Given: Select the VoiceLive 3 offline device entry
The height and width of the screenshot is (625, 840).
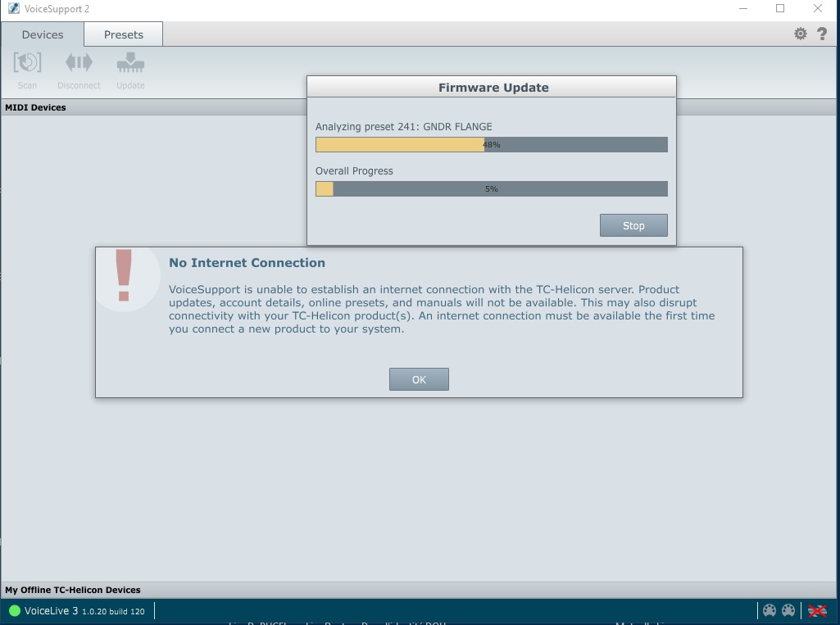Looking at the screenshot, I should pyautogui.click(x=76, y=610).
